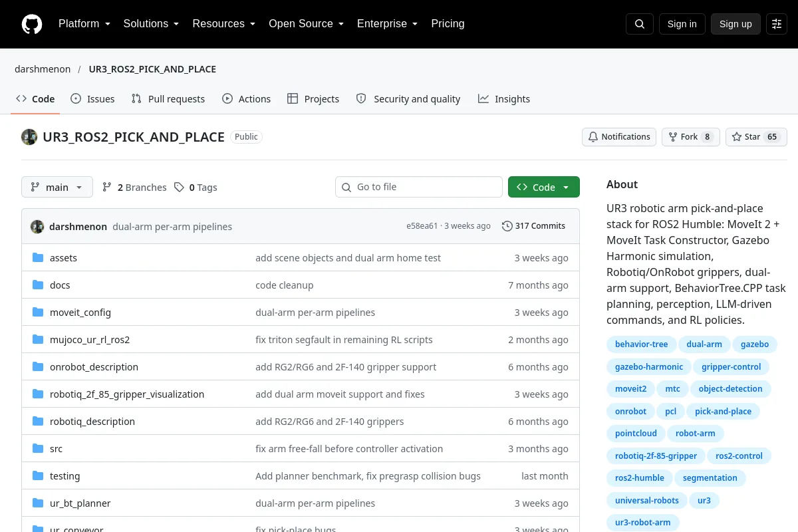The width and height of the screenshot is (798, 532).
Task: Open commit 'Add planner benchmark, fix pregrasp collision bugs'
Action: [368, 476]
